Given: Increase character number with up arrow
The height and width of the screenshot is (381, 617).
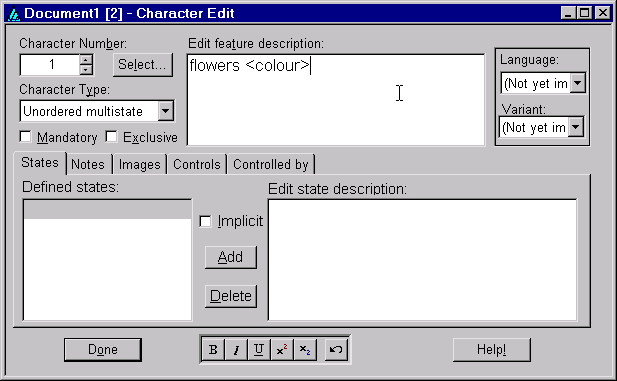Looking at the screenshot, I should click(86, 60).
